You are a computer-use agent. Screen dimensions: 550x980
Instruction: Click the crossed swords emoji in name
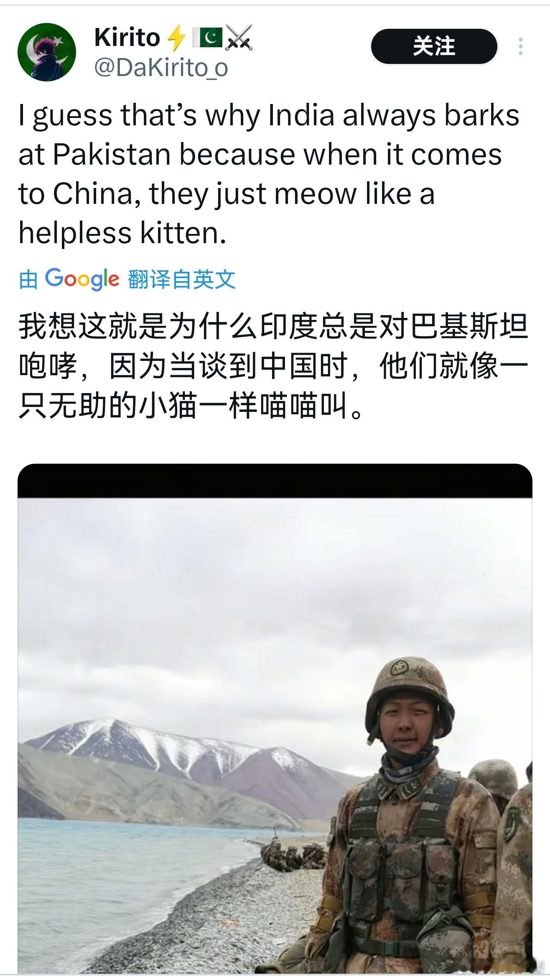(239, 38)
